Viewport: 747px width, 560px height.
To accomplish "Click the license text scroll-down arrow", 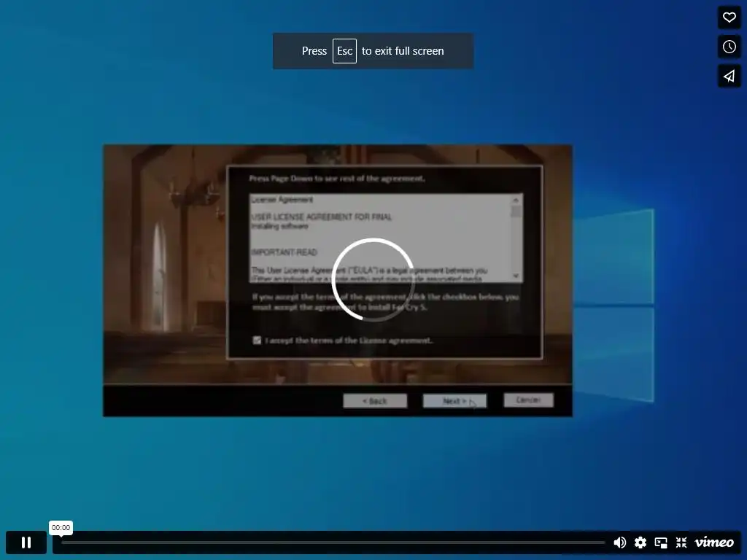I will click(x=516, y=276).
